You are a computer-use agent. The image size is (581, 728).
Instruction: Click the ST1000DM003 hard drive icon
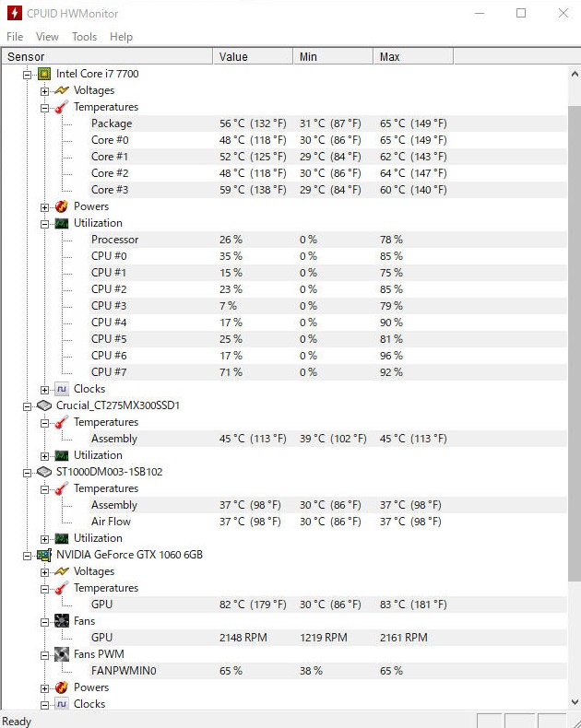[x=44, y=472]
